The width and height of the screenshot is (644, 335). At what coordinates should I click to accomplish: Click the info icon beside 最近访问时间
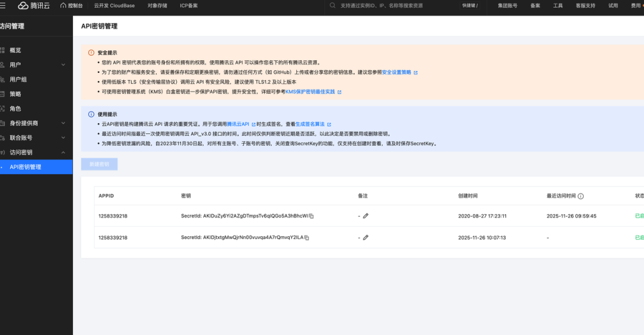[580, 196]
